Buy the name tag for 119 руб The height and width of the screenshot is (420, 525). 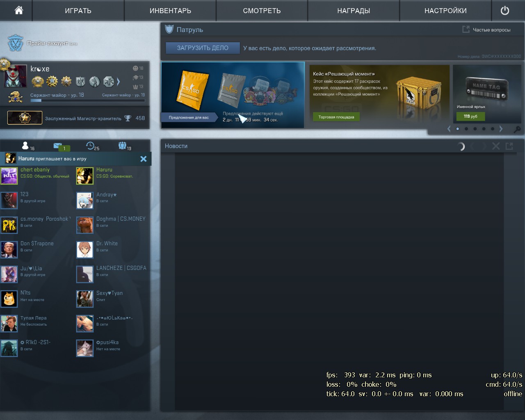[x=470, y=116]
